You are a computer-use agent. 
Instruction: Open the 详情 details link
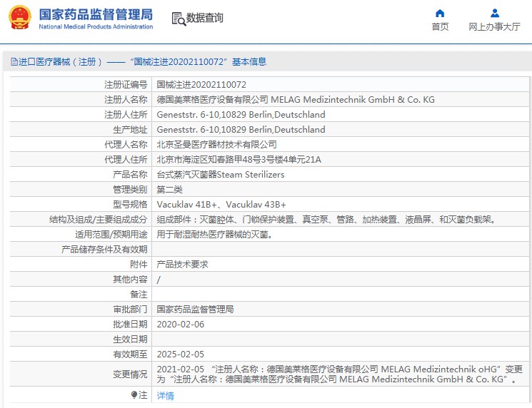click(x=165, y=395)
